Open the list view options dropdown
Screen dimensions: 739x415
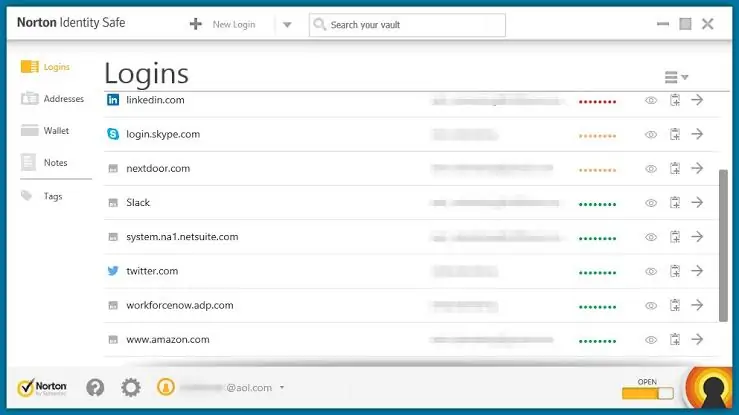pyautogui.click(x=676, y=77)
